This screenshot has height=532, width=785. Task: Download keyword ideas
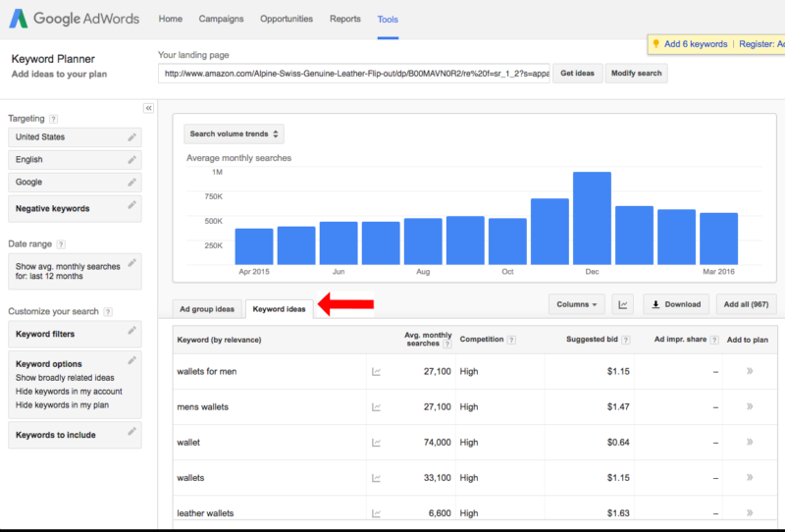(x=676, y=304)
